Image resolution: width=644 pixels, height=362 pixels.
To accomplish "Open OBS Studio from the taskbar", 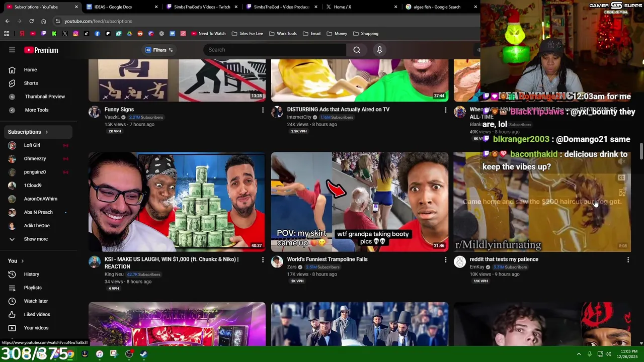I will pyautogui.click(x=129, y=354).
